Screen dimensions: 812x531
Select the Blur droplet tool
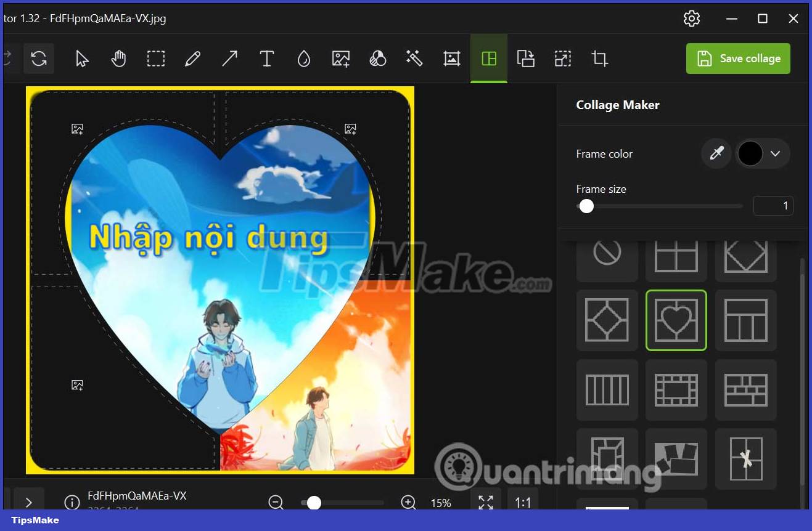[303, 59]
